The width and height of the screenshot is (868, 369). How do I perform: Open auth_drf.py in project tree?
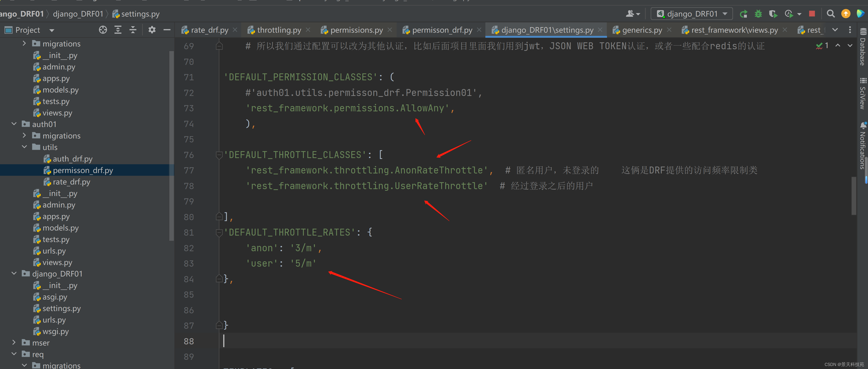pos(68,159)
